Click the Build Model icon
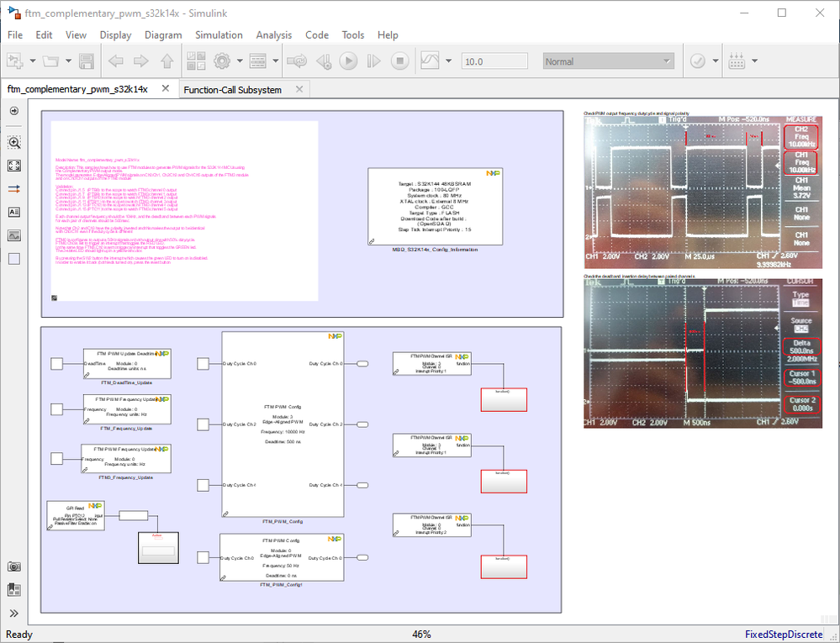Image resolution: width=840 pixels, height=643 pixels. click(737, 61)
